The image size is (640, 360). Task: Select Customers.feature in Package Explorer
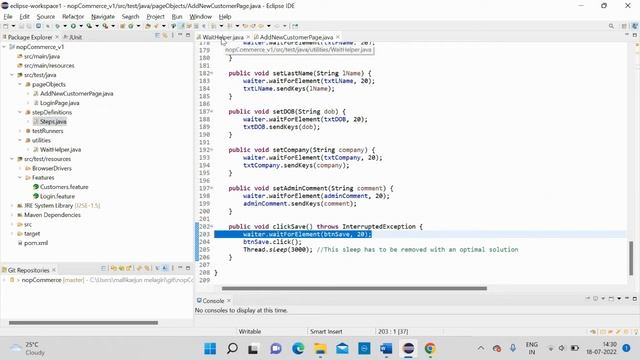click(64, 187)
